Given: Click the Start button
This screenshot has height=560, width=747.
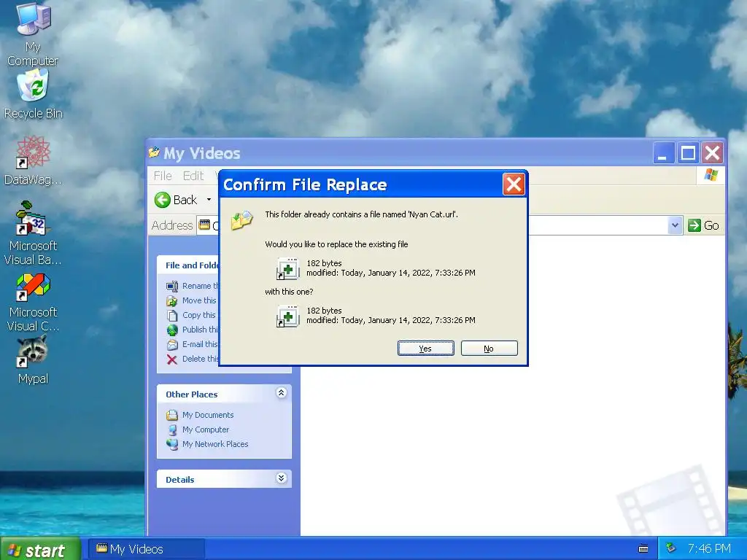Looking at the screenshot, I should click(40, 549).
